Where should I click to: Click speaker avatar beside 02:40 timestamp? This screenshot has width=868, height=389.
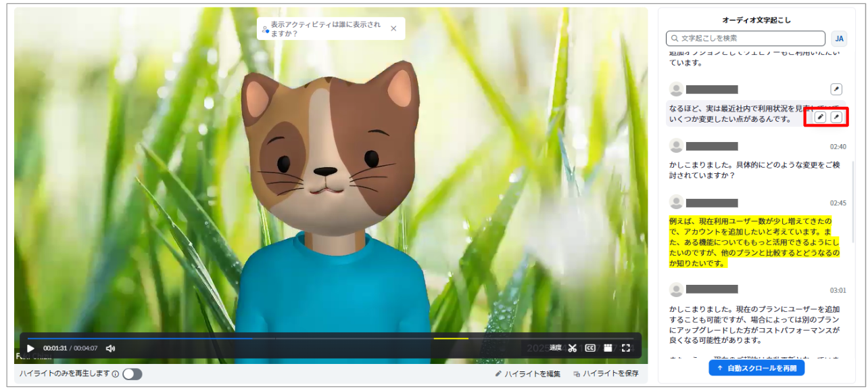[x=676, y=146]
